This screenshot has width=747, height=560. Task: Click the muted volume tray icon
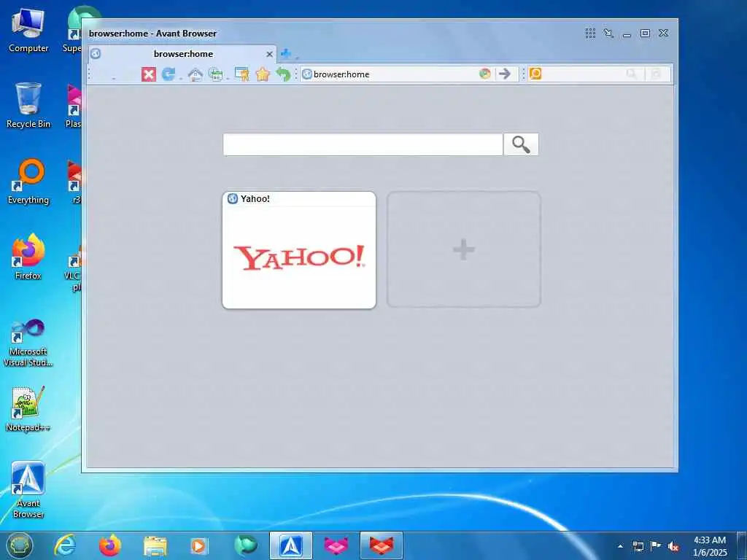pyautogui.click(x=673, y=546)
